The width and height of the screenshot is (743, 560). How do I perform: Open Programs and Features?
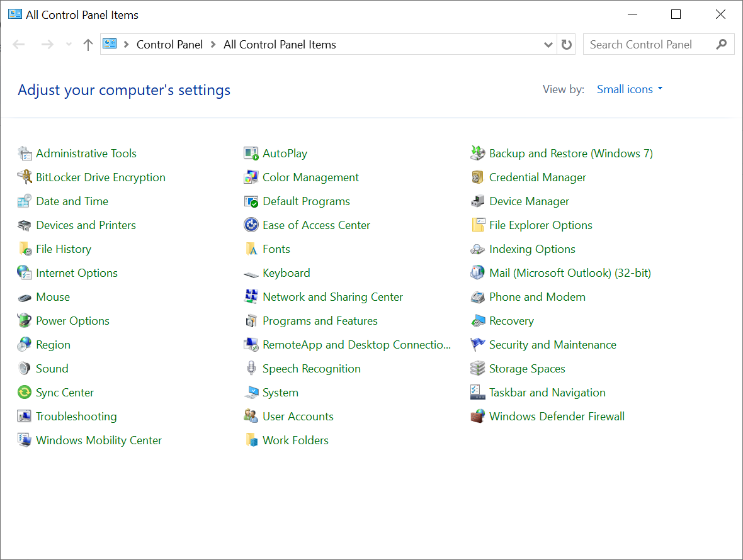(x=320, y=320)
